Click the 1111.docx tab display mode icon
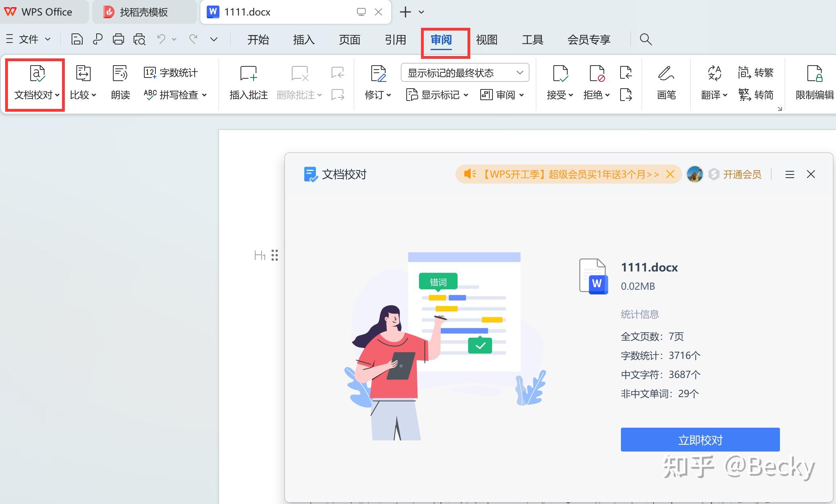This screenshot has height=504, width=836. click(361, 12)
